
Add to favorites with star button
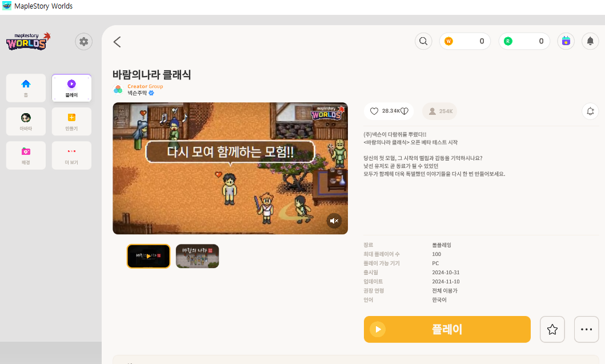click(x=552, y=329)
